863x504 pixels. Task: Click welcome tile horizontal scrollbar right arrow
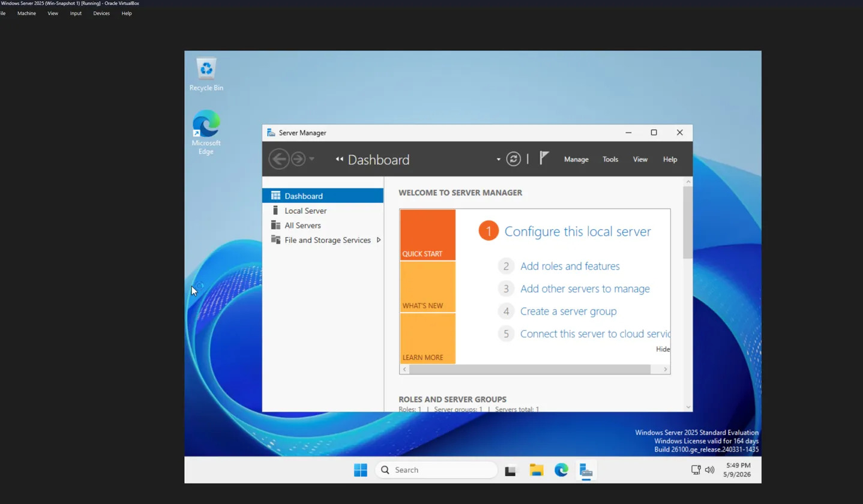pyautogui.click(x=665, y=370)
